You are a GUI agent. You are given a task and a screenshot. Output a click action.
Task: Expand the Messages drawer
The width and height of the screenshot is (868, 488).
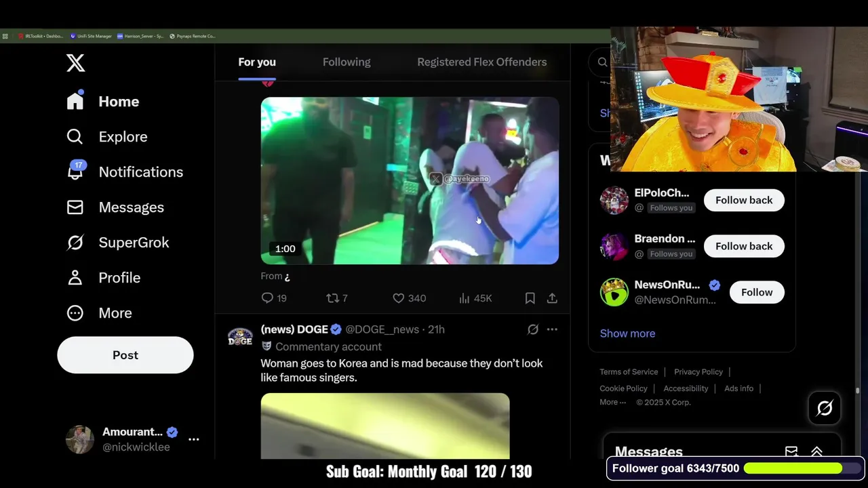[816, 451]
